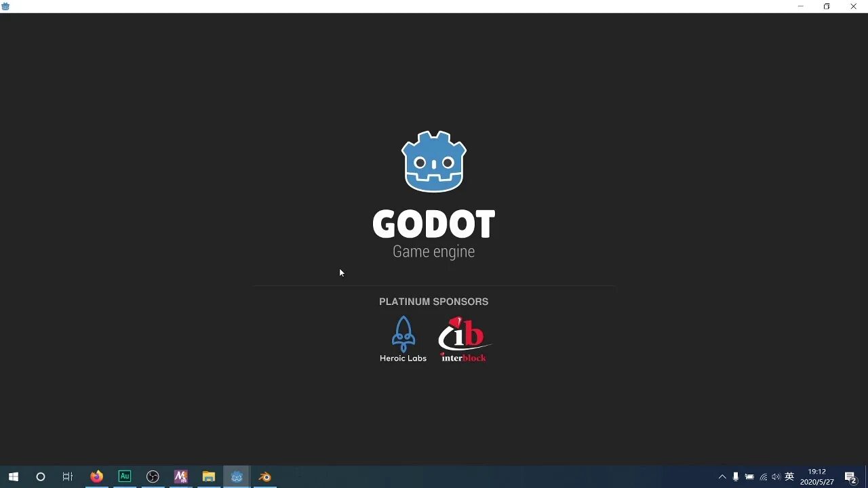Image resolution: width=868 pixels, height=488 pixels.
Task: Click the PLATINUM SPONSORS heading
Action: tap(434, 302)
